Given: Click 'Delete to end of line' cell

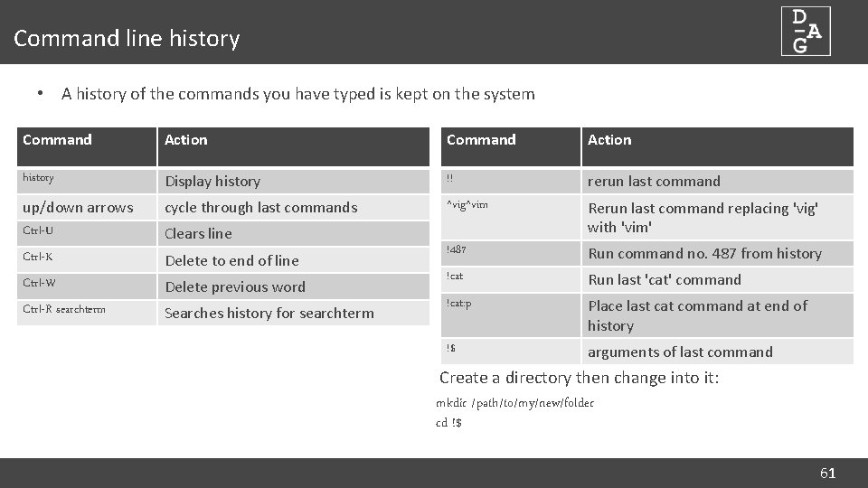Looking at the screenshot, I should [231, 261].
